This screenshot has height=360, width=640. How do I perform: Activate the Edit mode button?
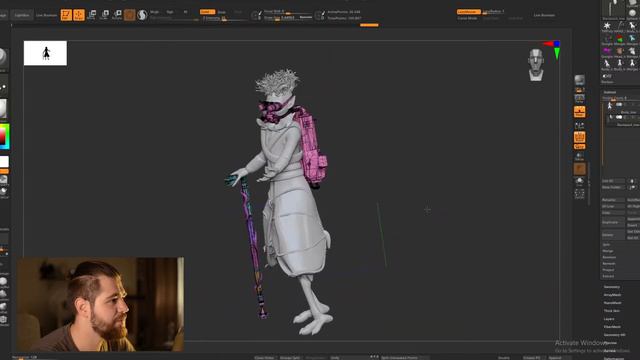click(x=66, y=15)
